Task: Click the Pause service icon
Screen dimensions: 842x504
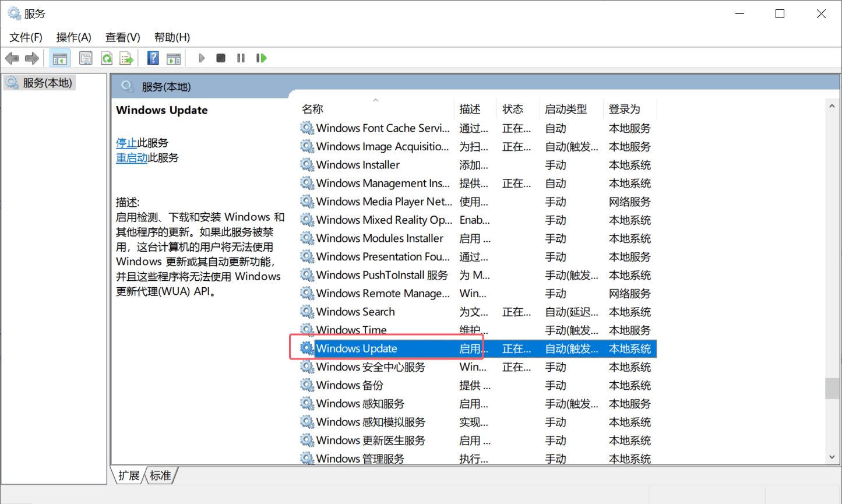Action: click(241, 58)
